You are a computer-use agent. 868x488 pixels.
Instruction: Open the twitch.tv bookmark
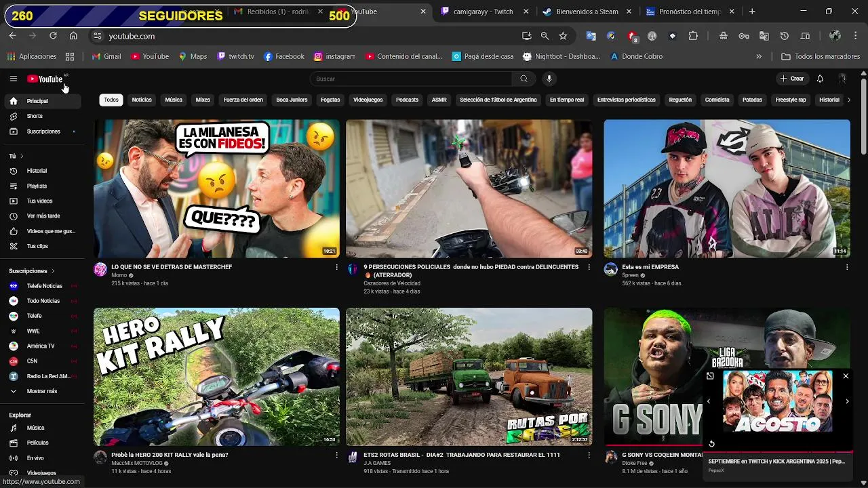[x=235, y=56]
